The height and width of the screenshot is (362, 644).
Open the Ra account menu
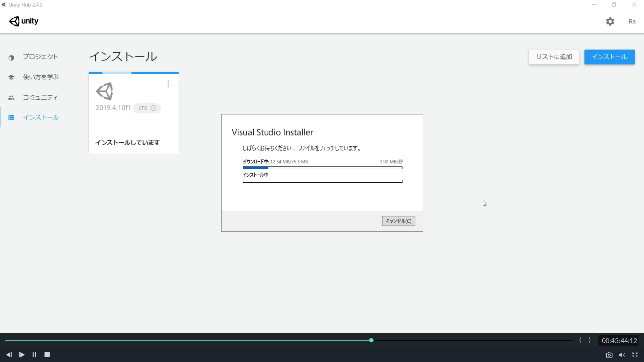coord(632,21)
